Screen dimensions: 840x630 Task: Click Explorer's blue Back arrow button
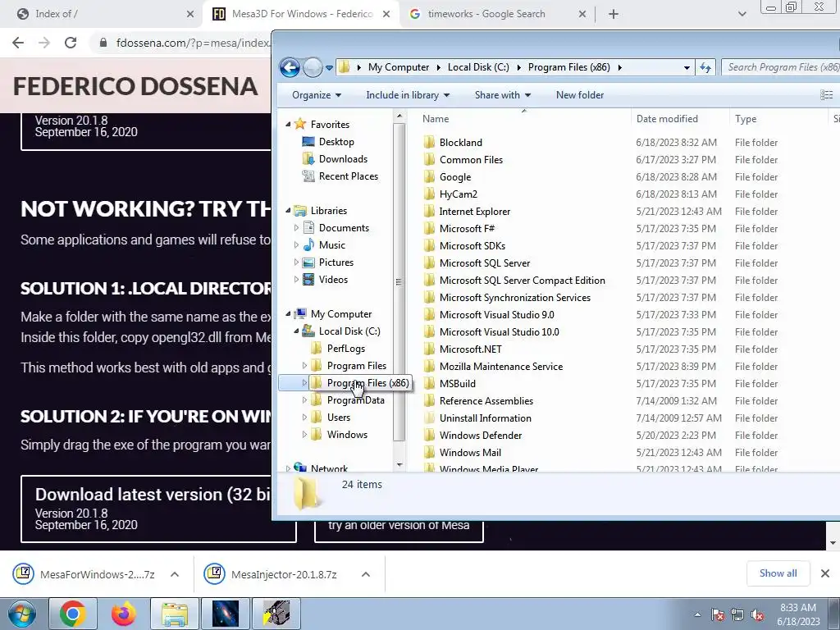click(x=290, y=67)
